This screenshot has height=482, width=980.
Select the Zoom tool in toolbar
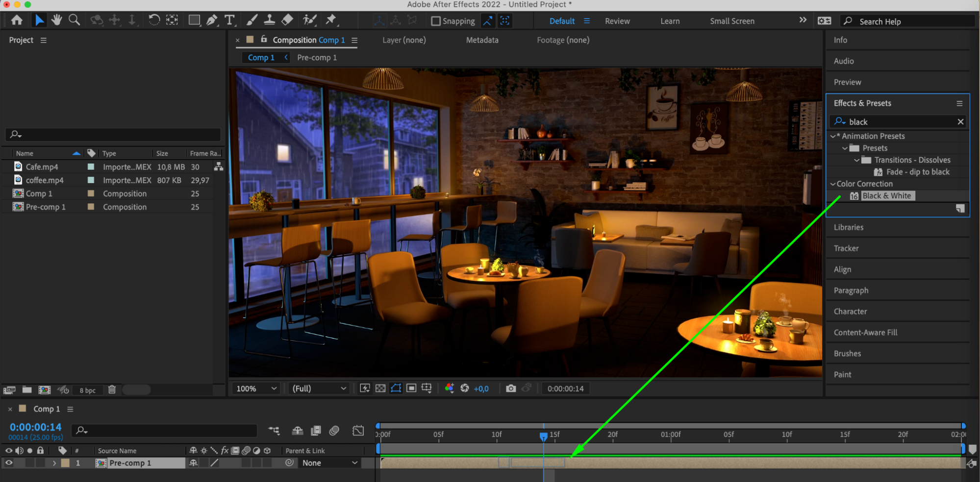click(74, 20)
